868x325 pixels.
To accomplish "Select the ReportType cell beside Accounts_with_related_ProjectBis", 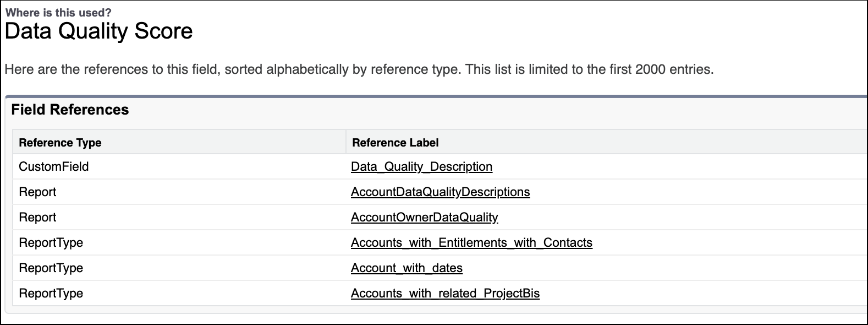I will pos(51,293).
